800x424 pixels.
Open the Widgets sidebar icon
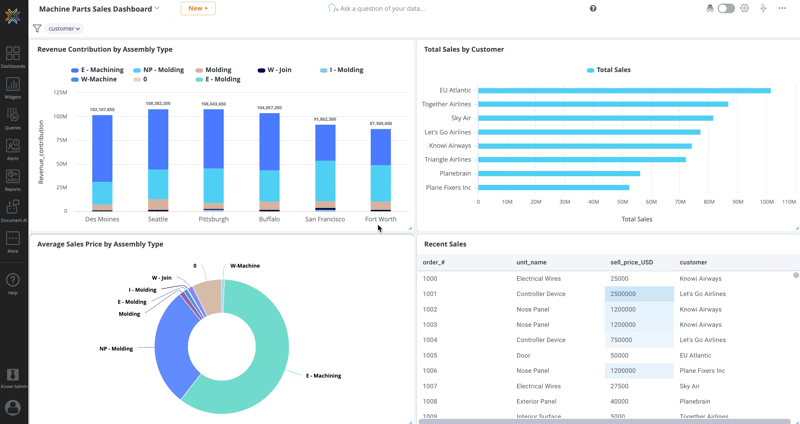pyautogui.click(x=13, y=87)
